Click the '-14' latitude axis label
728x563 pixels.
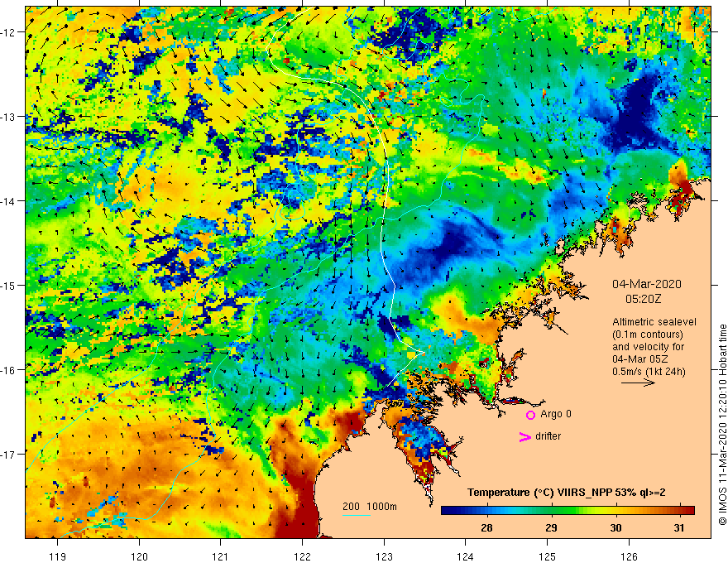(8, 201)
